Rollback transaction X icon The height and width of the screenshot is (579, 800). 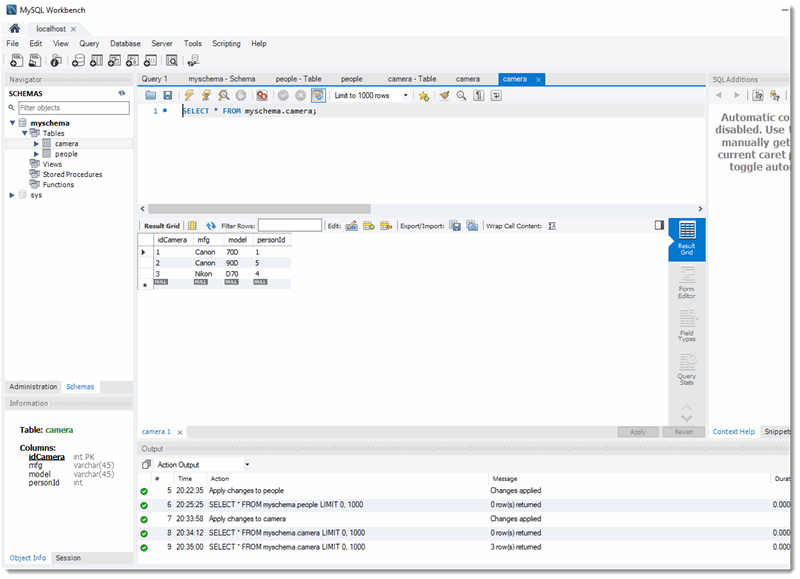301,95
